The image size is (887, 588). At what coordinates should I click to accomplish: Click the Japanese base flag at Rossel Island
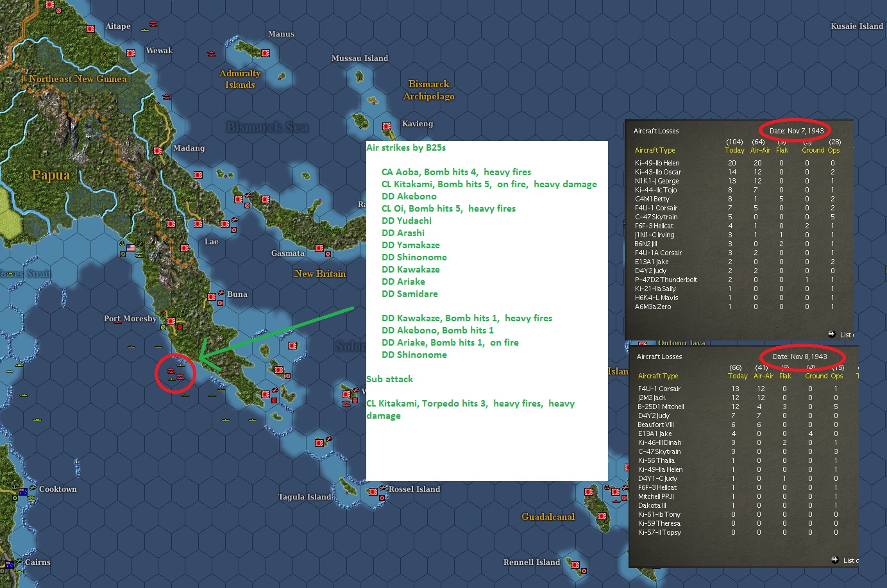click(373, 491)
